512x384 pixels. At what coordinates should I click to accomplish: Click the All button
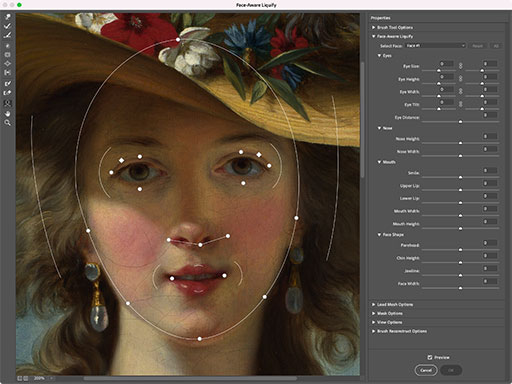[x=496, y=46]
